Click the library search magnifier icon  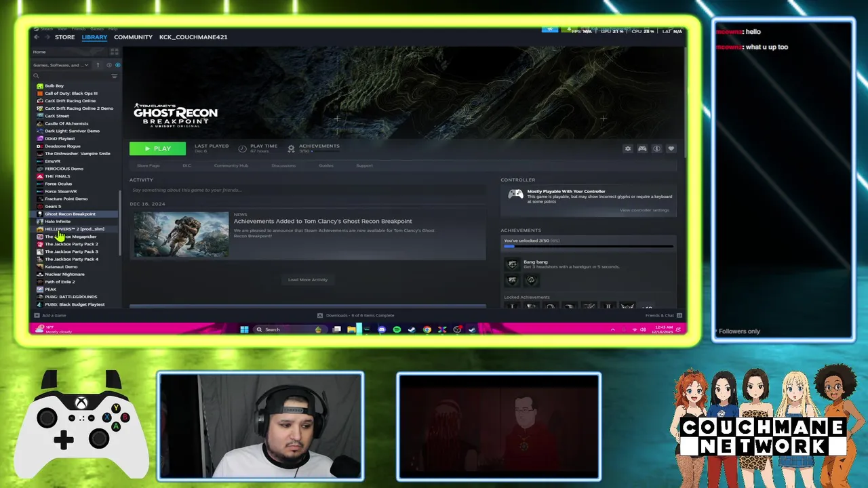click(x=36, y=76)
